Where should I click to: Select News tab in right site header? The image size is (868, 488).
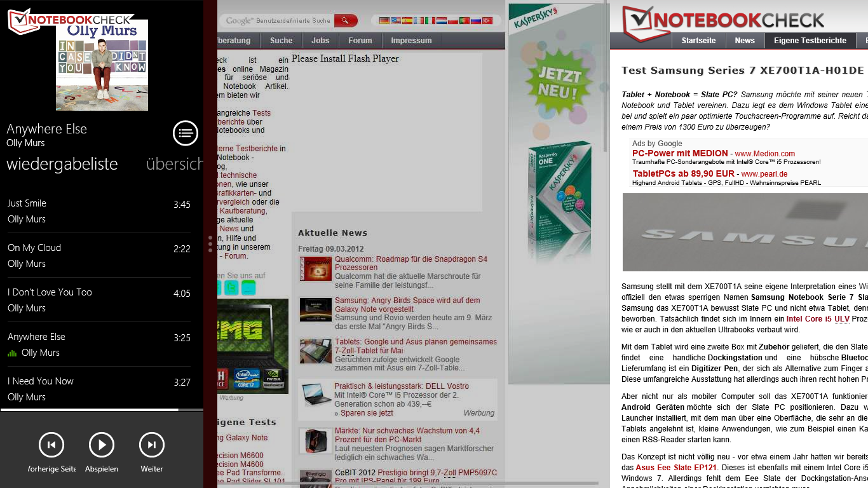(745, 41)
